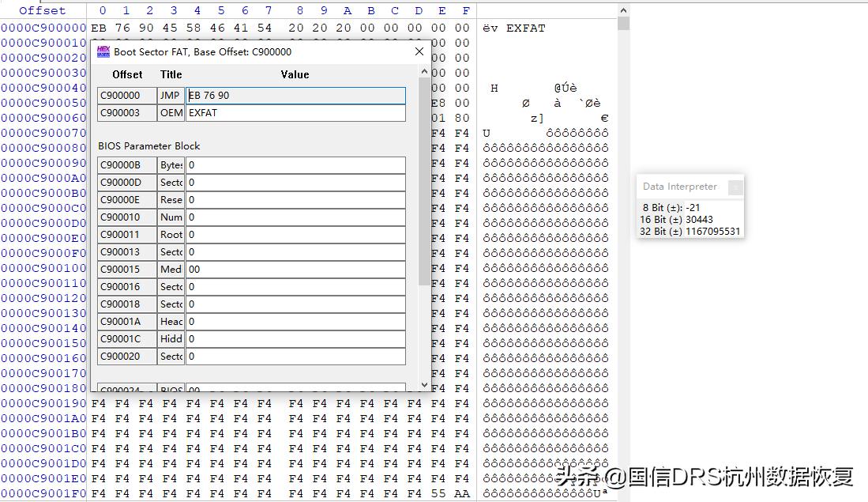Close the Boot Sector FAT template dialog

coord(419,51)
